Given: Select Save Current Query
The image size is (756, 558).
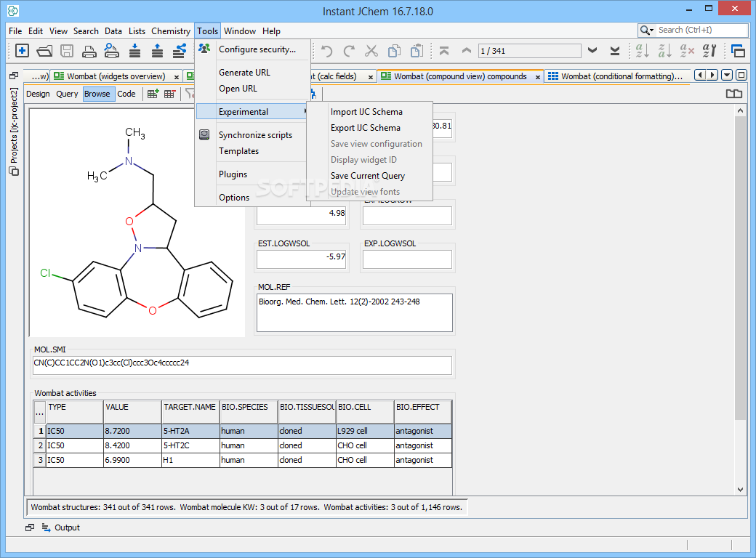Looking at the screenshot, I should [x=368, y=176].
